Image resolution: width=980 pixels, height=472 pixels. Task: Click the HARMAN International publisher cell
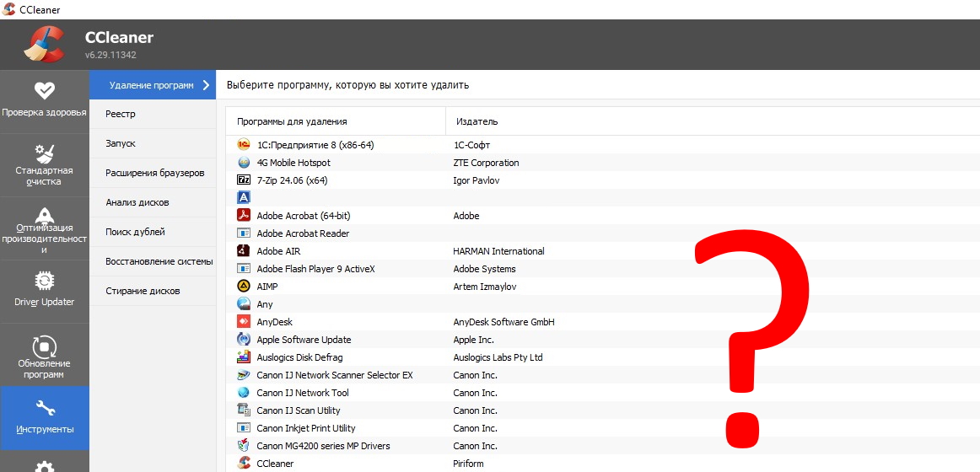pyautogui.click(x=498, y=251)
